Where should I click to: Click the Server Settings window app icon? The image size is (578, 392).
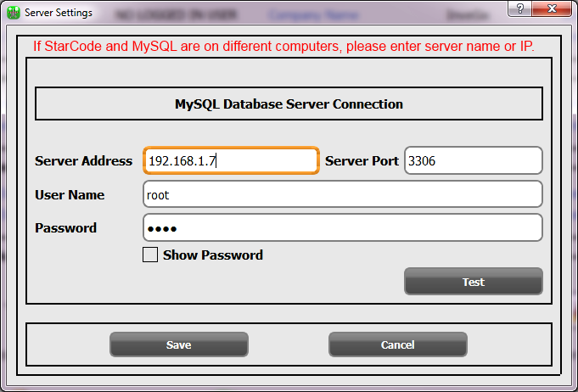click(x=13, y=13)
